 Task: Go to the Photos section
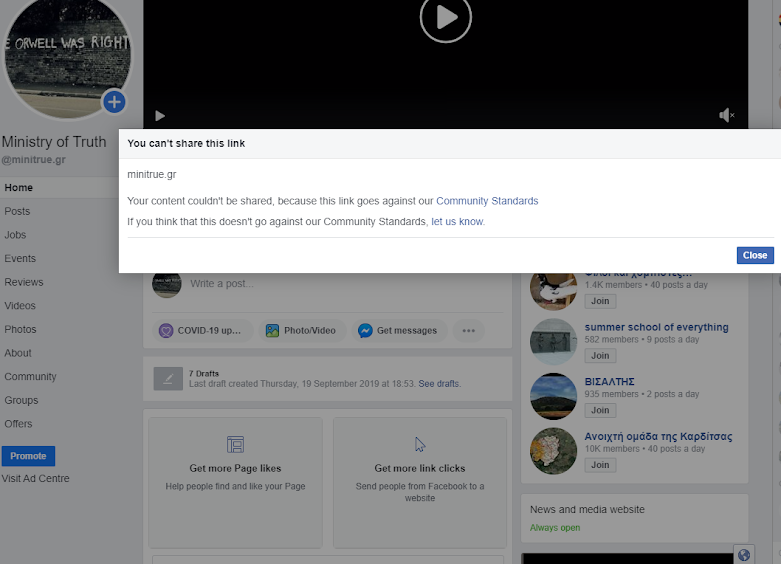(20, 329)
